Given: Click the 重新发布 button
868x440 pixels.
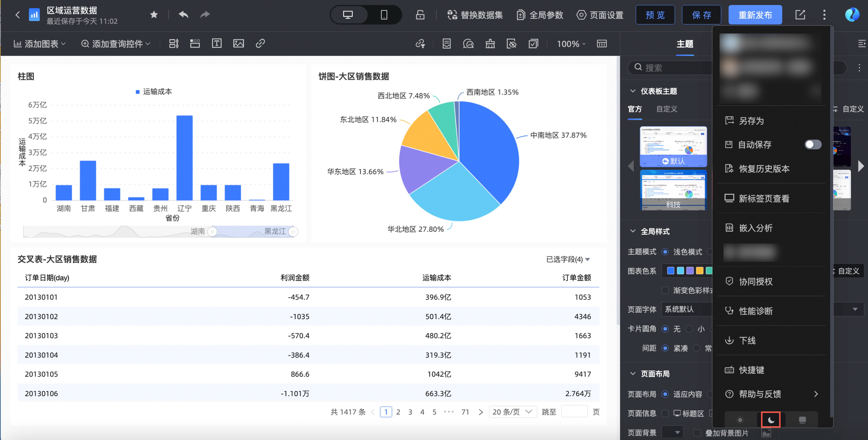Looking at the screenshot, I should tap(755, 15).
